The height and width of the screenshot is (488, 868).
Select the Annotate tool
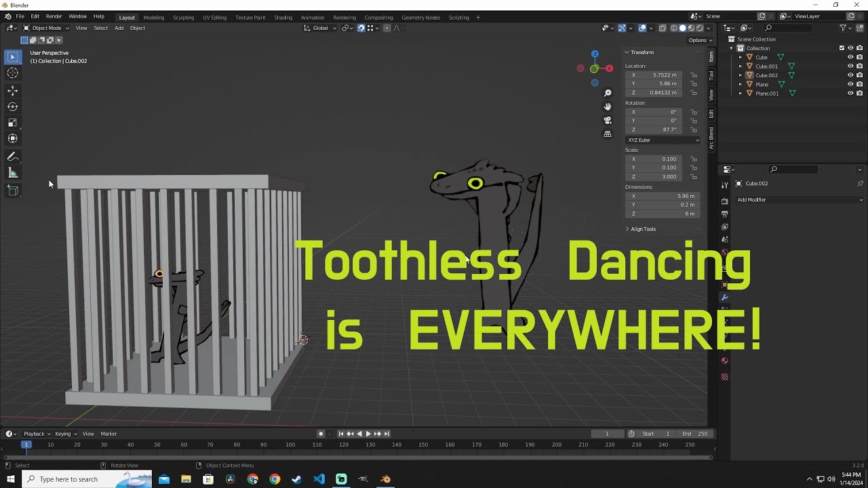(12, 157)
